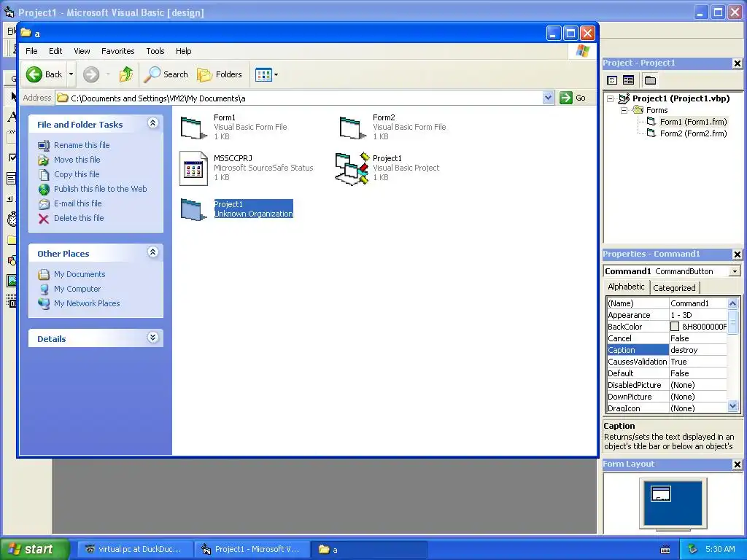Open My Computer in Other Places
Screen dimensions: 747x560
pos(77,289)
